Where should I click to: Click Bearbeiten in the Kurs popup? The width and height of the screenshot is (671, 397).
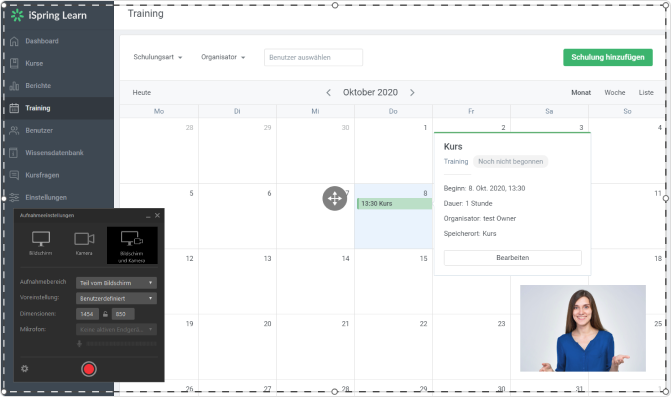point(513,258)
